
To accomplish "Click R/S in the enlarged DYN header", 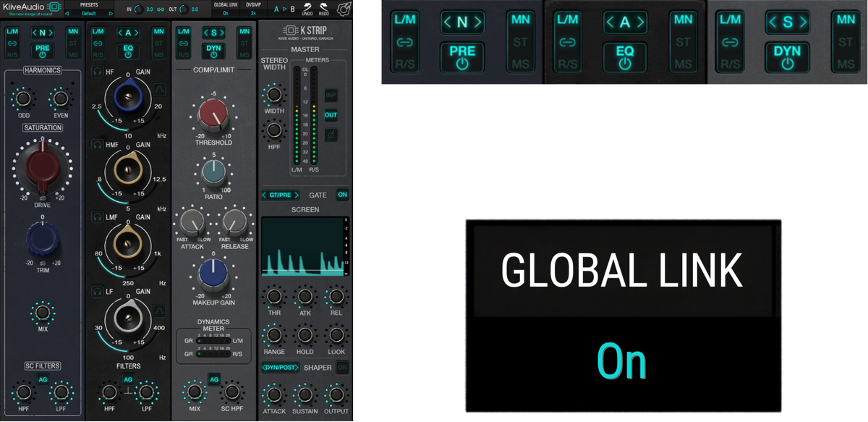I will (x=731, y=64).
